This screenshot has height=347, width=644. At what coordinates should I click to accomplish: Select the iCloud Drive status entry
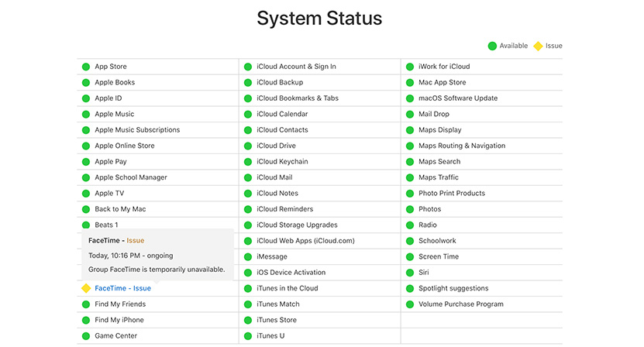point(319,146)
